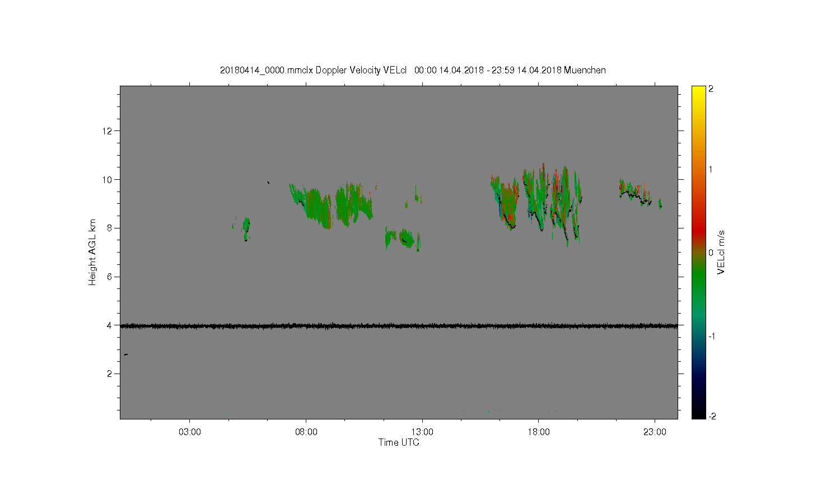Click the 18:00 time tick label
840x504 pixels.
point(539,432)
